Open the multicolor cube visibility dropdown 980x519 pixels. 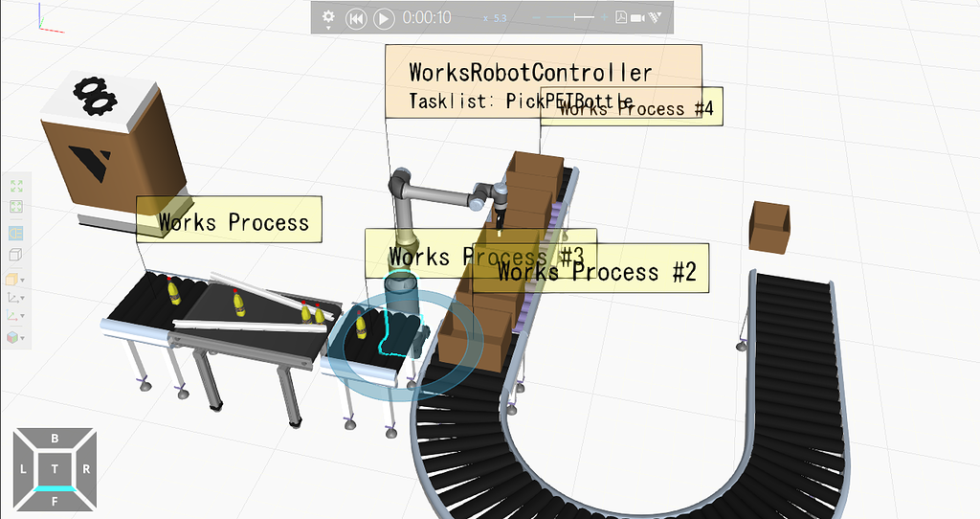[15, 337]
